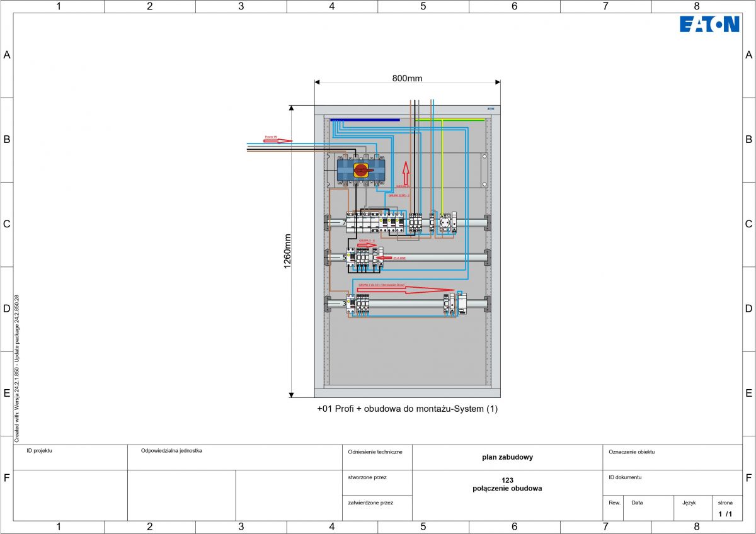Click the '25 A' label on rail 5
The width and height of the screenshot is (756, 534).
pos(400,258)
